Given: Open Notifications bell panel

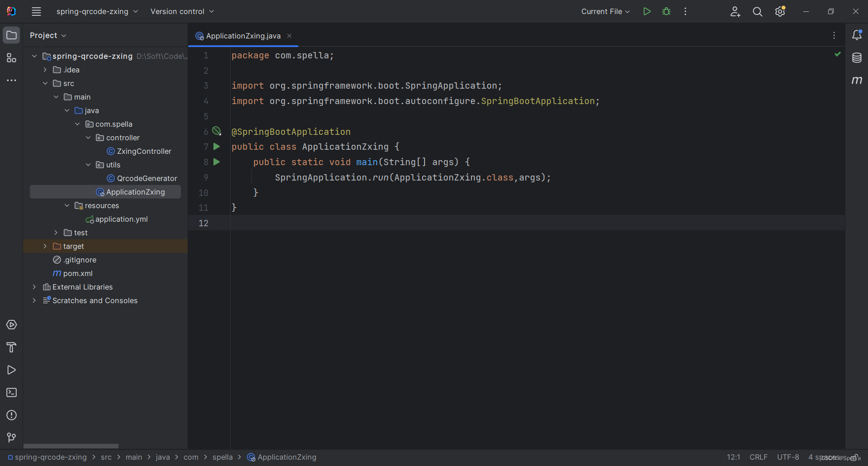Looking at the screenshot, I should pos(857,35).
